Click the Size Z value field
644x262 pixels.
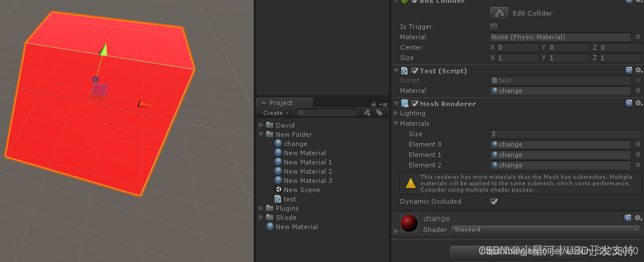coord(620,58)
